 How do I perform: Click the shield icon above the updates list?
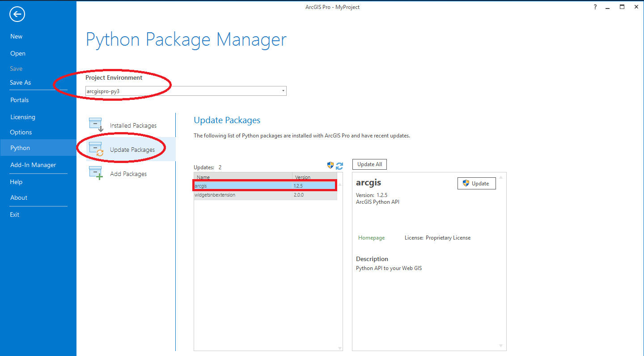[x=330, y=165]
